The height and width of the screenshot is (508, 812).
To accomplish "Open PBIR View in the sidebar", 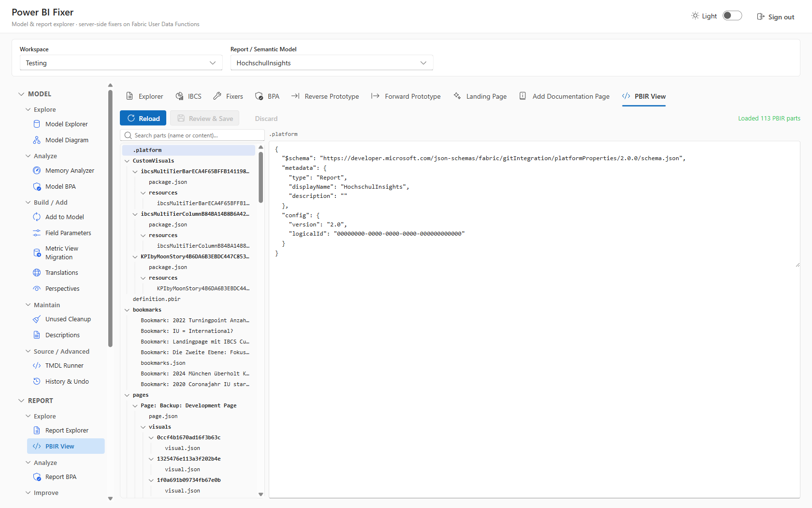I will (66, 446).
